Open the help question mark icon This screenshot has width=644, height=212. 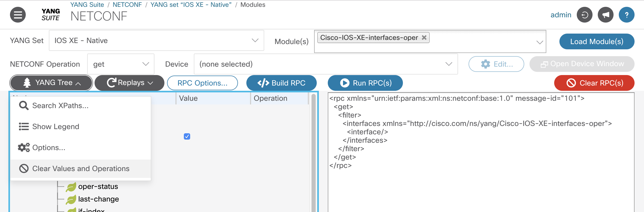point(626,15)
